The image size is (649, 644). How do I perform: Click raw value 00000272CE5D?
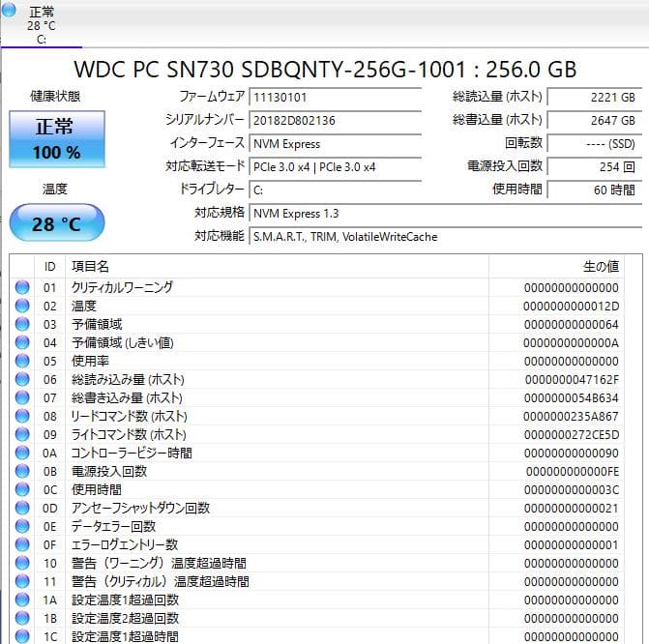click(x=572, y=434)
